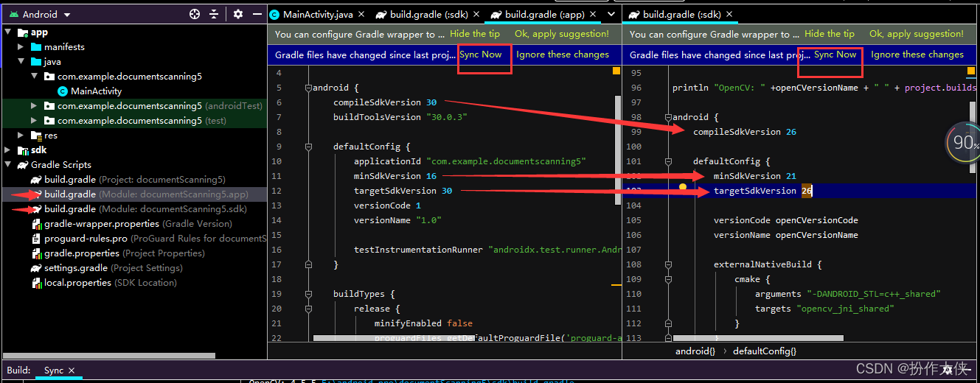Select settings.gradle (Project Settings)
Screen dimensions: 980x383
[x=114, y=268]
